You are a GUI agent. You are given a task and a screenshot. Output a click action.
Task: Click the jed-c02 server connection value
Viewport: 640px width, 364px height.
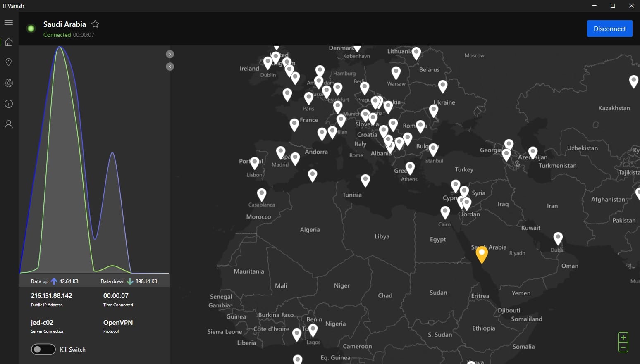[42, 323]
